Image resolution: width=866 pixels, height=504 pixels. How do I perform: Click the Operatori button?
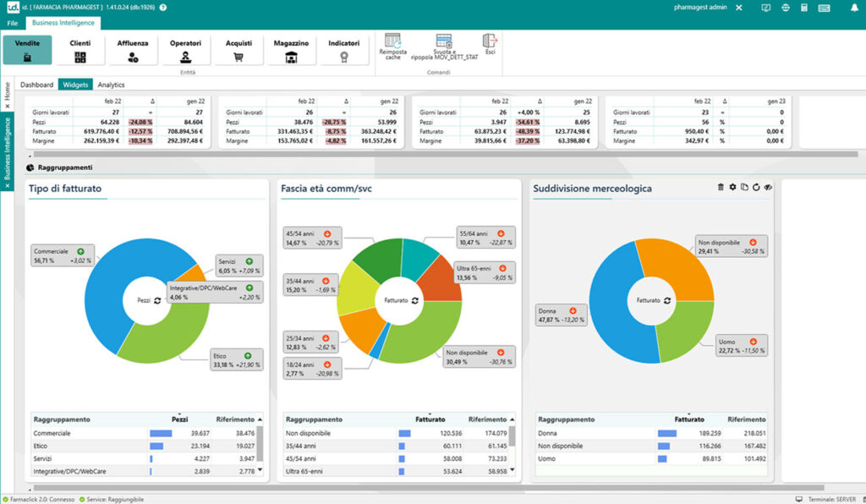pos(185,50)
